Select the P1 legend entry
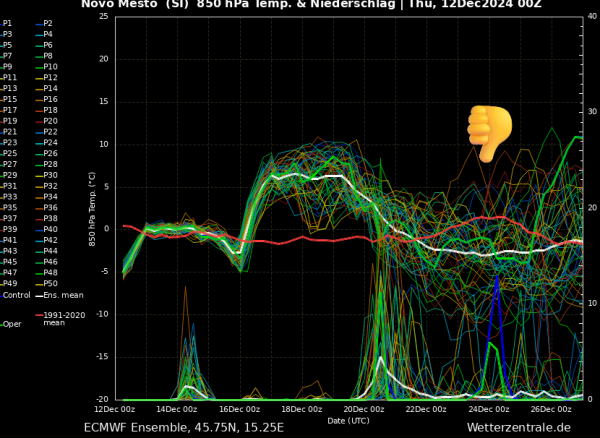Viewport: 600px width, 438px height. click(7, 23)
